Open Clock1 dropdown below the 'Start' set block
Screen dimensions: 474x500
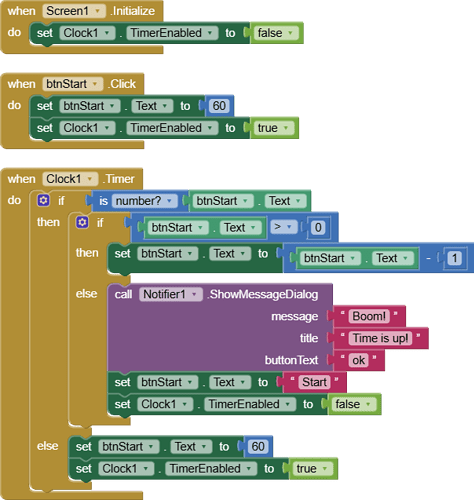165,404
